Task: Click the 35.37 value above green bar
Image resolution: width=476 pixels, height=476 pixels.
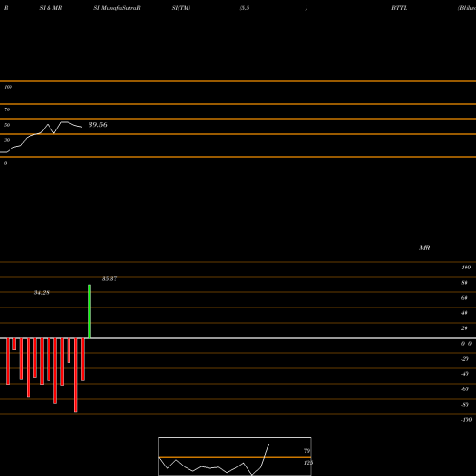Action: click(x=109, y=279)
